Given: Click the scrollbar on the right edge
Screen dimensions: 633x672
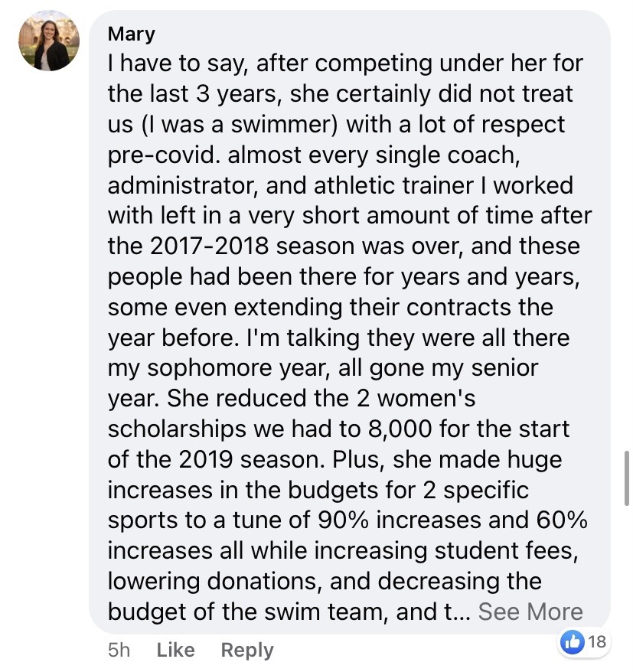Looking at the screenshot, I should pyautogui.click(x=628, y=475).
